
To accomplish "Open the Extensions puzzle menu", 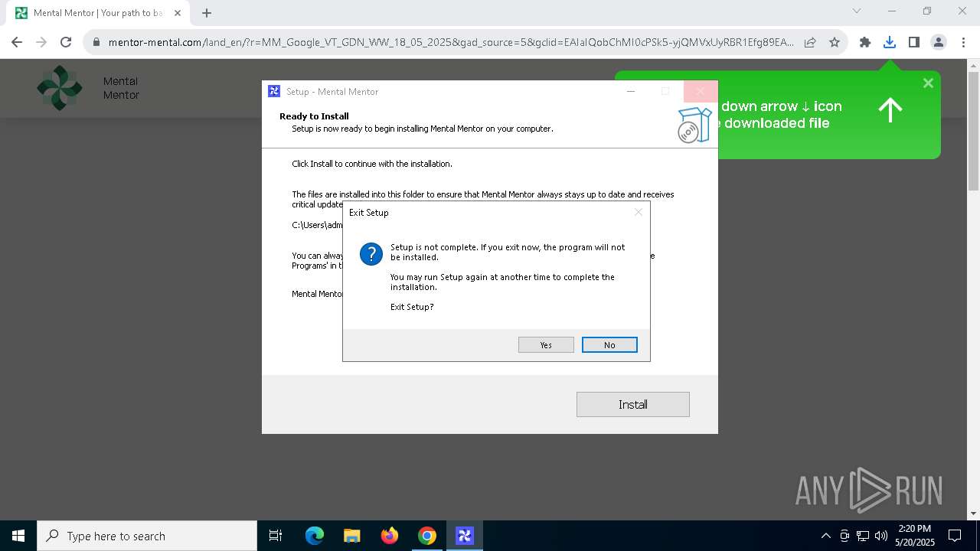I will point(865,42).
